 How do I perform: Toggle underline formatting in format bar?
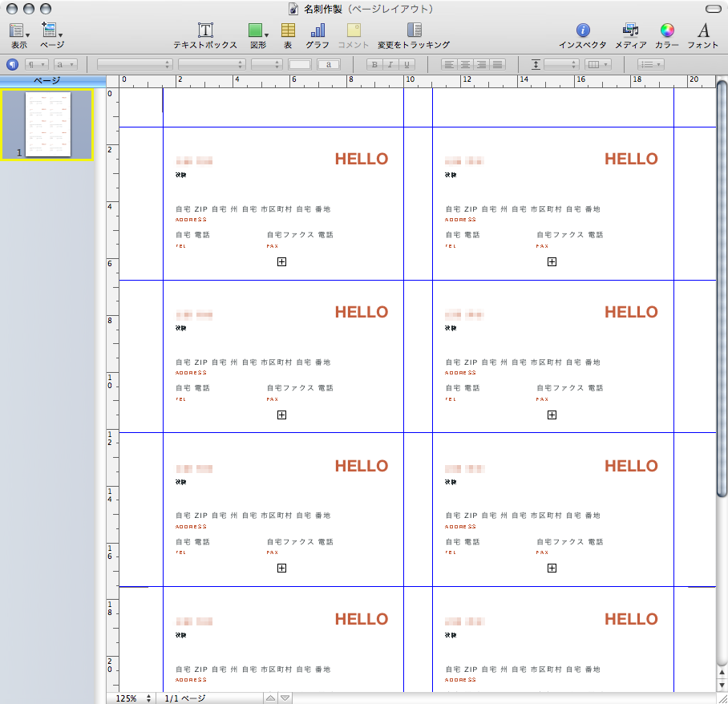coord(407,64)
